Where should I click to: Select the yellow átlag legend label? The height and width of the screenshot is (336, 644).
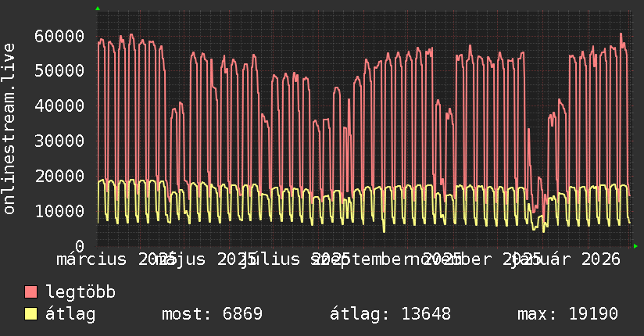pyautogui.click(x=70, y=314)
